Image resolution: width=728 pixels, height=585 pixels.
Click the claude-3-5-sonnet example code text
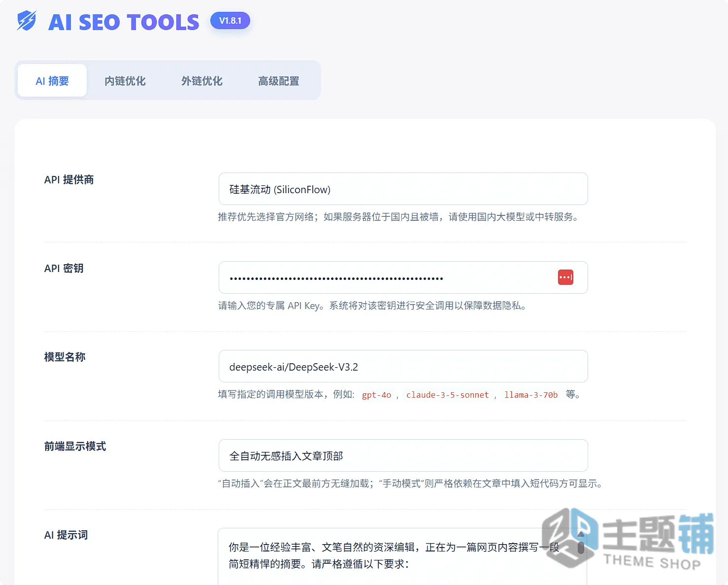pos(447,395)
